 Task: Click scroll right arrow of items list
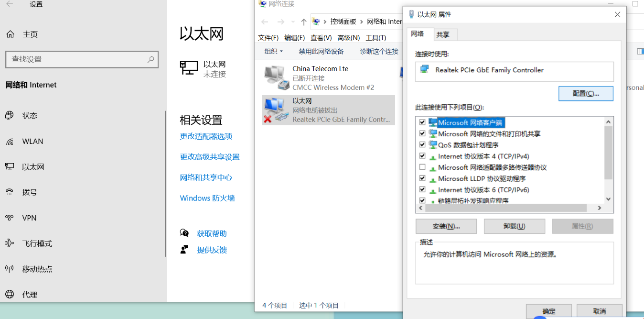600,209
